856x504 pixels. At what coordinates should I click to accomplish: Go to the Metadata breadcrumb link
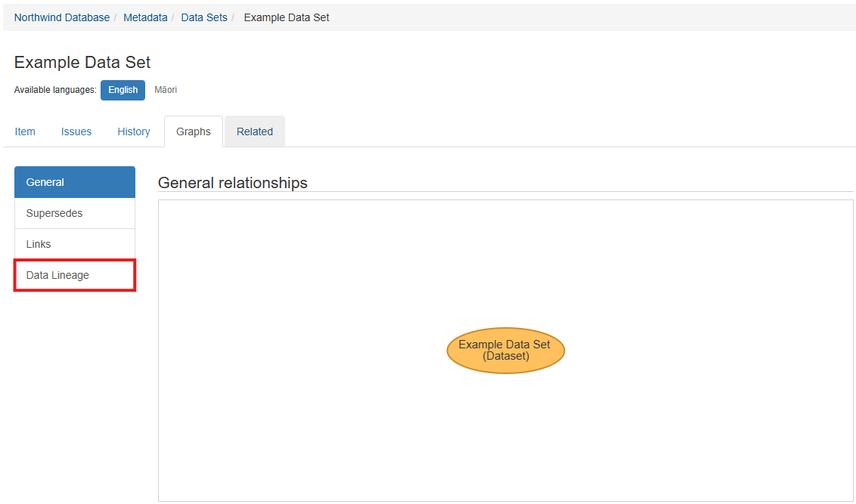tap(145, 17)
